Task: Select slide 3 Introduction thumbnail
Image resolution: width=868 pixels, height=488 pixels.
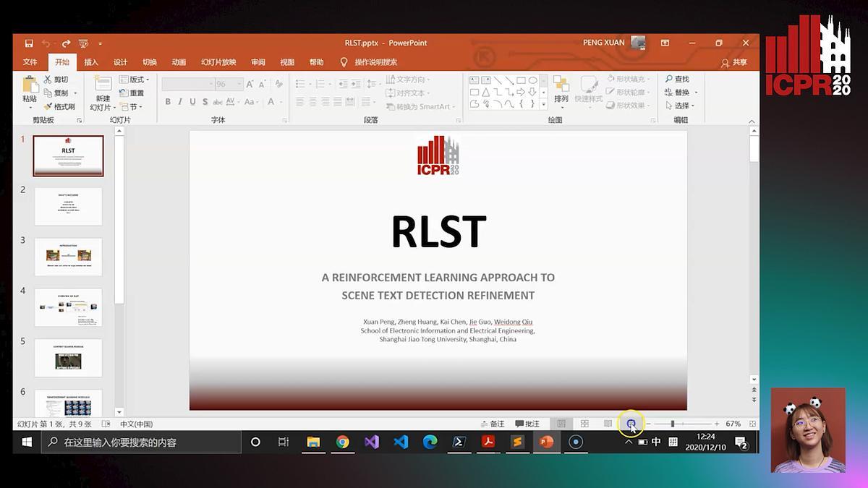Action: coord(69,257)
